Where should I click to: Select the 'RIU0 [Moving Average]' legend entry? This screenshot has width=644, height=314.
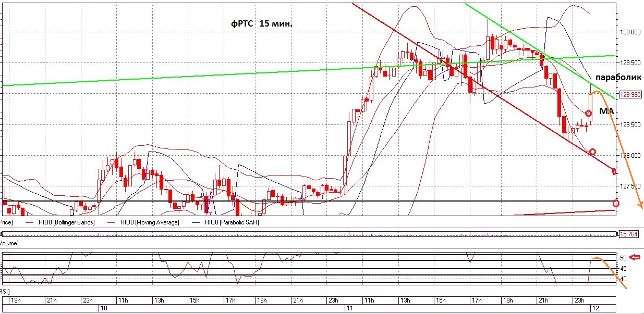click(x=149, y=222)
